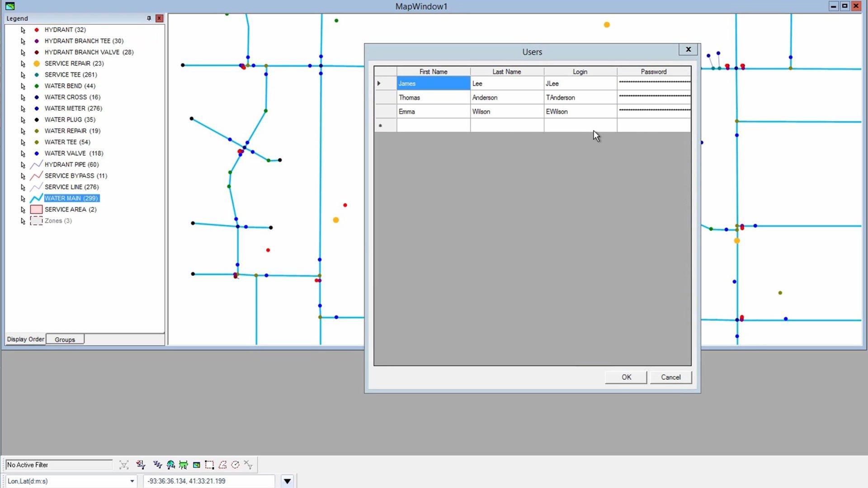Toggle selectable arrow for SERVICE AREA layer
The height and width of the screenshot is (488, 868).
click(x=23, y=210)
